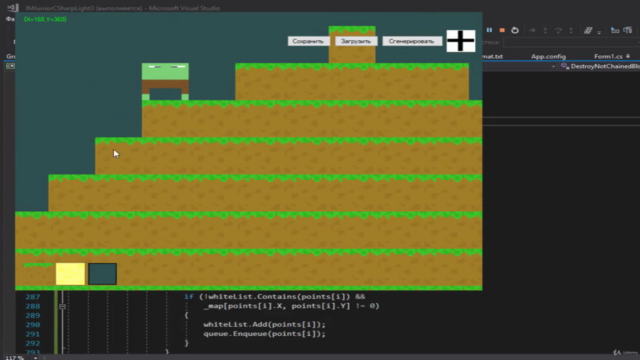Click the Step Out debug icon
The height and width of the screenshot is (360, 640).
571,30
